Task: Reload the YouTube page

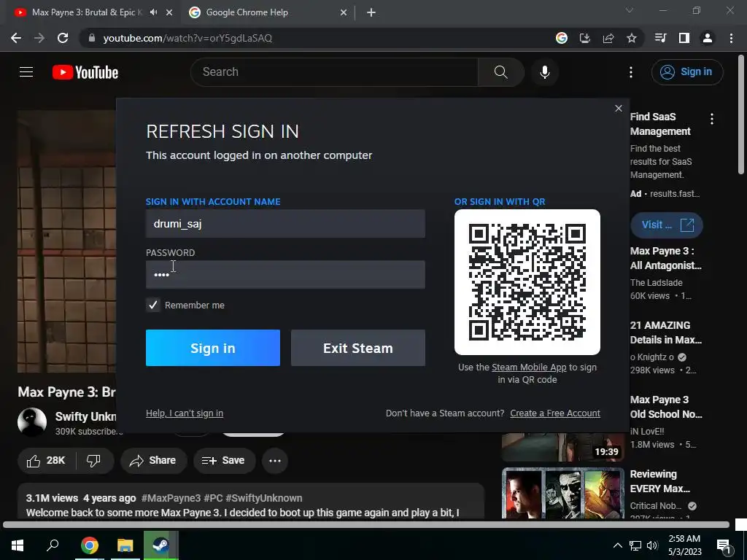Action: 63,38
